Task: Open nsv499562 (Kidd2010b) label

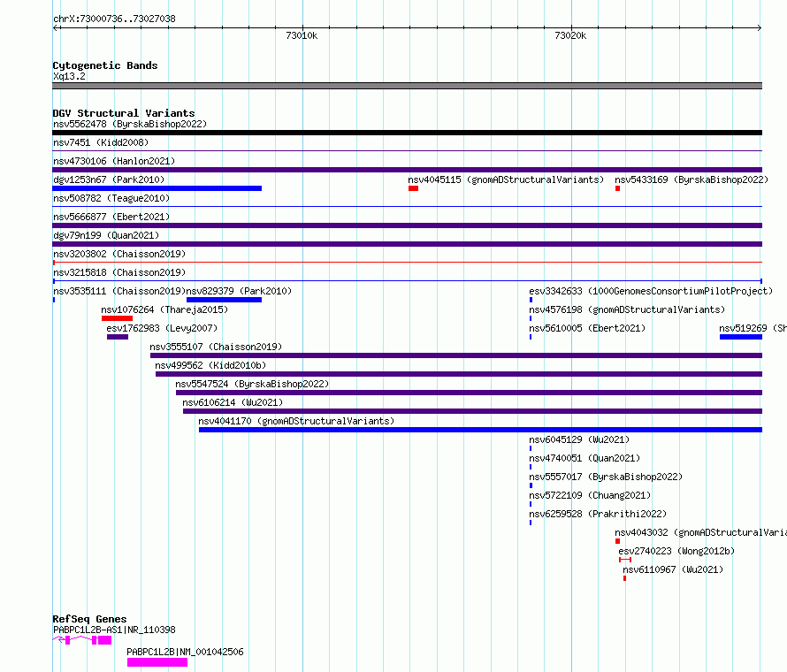Action: click(x=210, y=365)
